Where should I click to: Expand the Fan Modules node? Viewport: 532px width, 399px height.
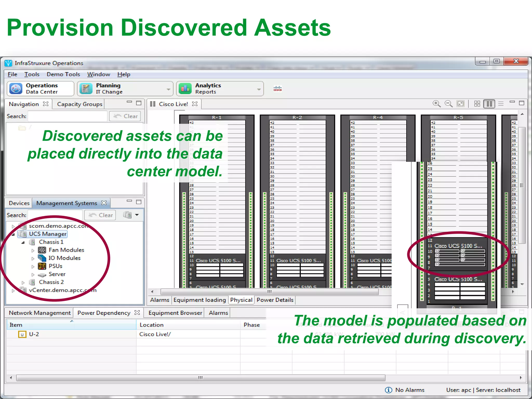pyautogui.click(x=33, y=250)
